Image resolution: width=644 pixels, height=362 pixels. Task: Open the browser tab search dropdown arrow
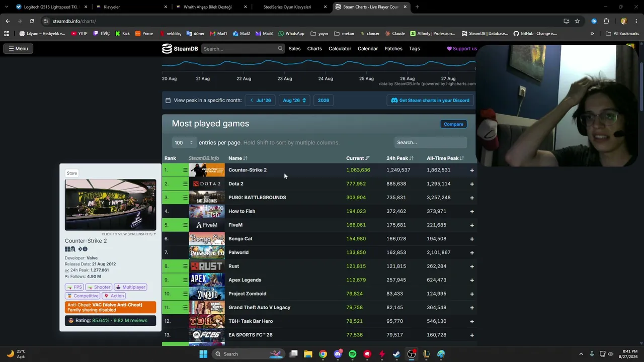(7, 7)
